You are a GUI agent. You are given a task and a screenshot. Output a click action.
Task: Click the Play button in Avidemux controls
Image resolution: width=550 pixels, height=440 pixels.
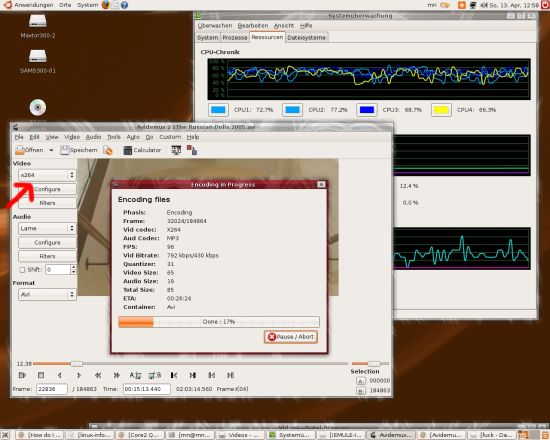pyautogui.click(x=22, y=375)
